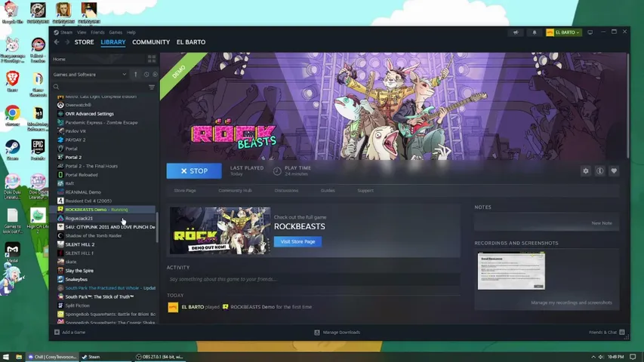
Task: Open the EL BARTO account dropdown
Action: coord(563,32)
